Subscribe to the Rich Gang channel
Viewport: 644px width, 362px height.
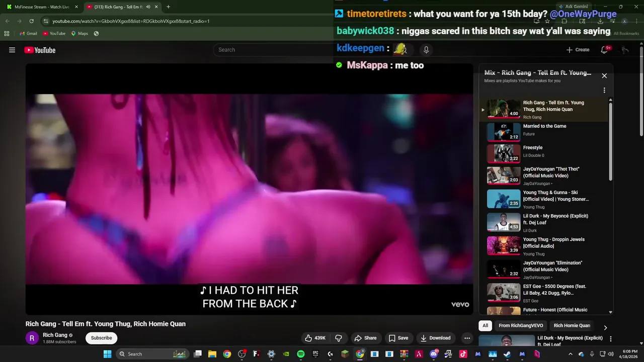101,338
